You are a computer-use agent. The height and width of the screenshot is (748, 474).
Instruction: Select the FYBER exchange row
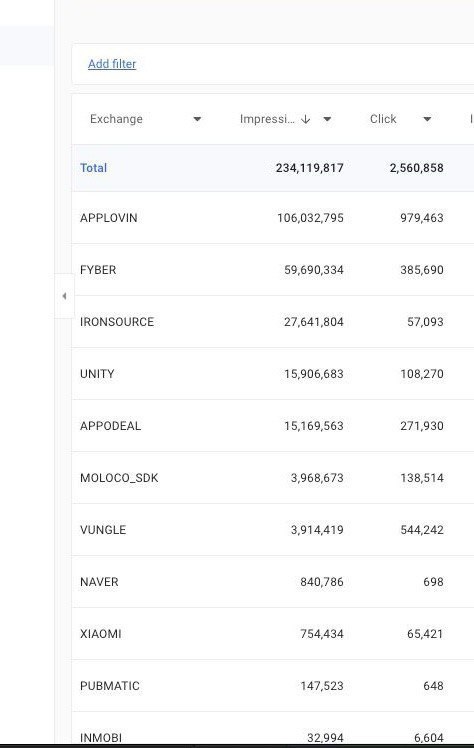tap(273, 270)
